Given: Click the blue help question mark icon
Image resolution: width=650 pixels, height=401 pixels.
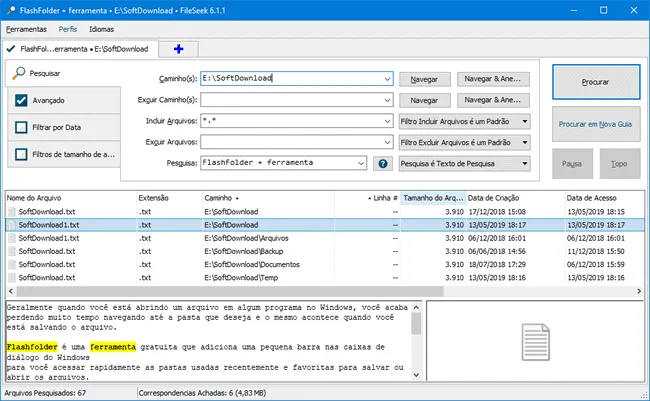Looking at the screenshot, I should pyautogui.click(x=383, y=163).
